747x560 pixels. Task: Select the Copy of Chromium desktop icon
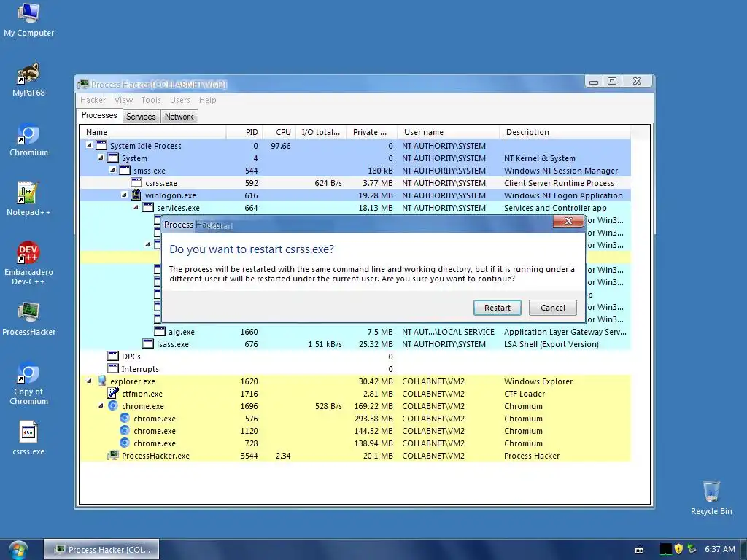click(x=28, y=384)
